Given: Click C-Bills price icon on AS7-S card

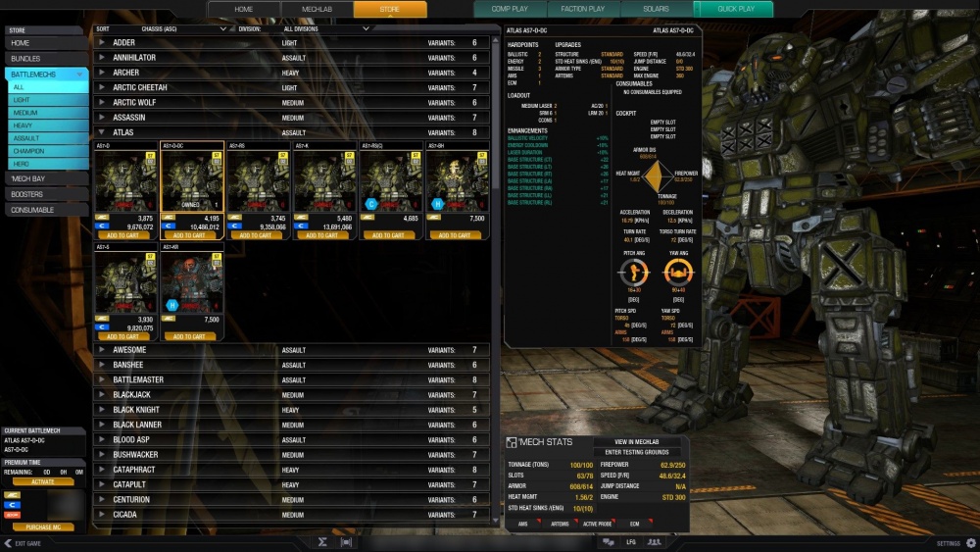Looking at the screenshot, I should coord(103,326).
